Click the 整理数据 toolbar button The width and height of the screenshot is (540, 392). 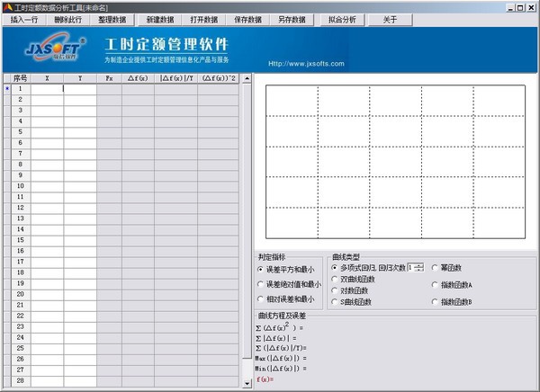tap(112, 20)
